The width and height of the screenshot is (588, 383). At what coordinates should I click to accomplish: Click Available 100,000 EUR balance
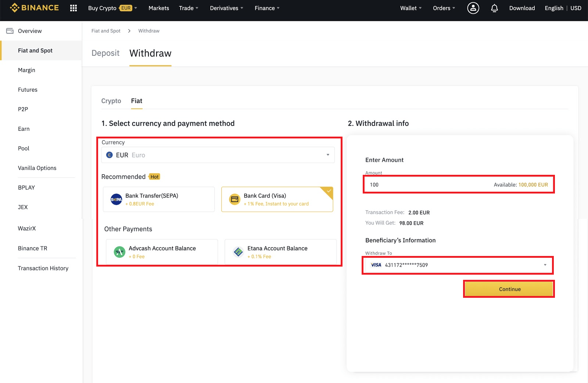click(x=521, y=185)
